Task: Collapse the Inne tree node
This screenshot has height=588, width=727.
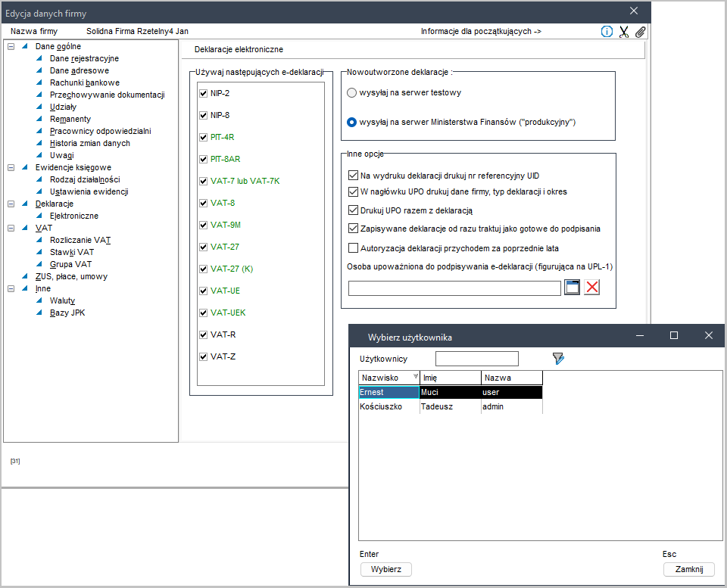Action: [x=11, y=288]
